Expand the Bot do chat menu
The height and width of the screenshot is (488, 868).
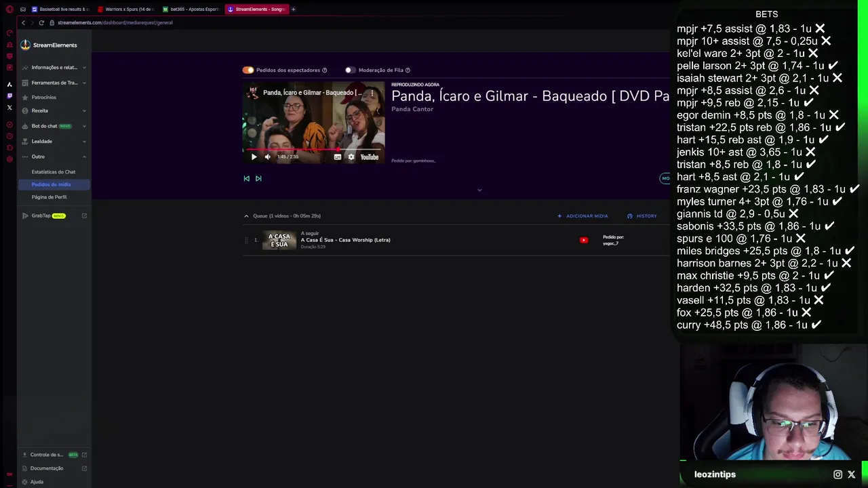tap(54, 126)
